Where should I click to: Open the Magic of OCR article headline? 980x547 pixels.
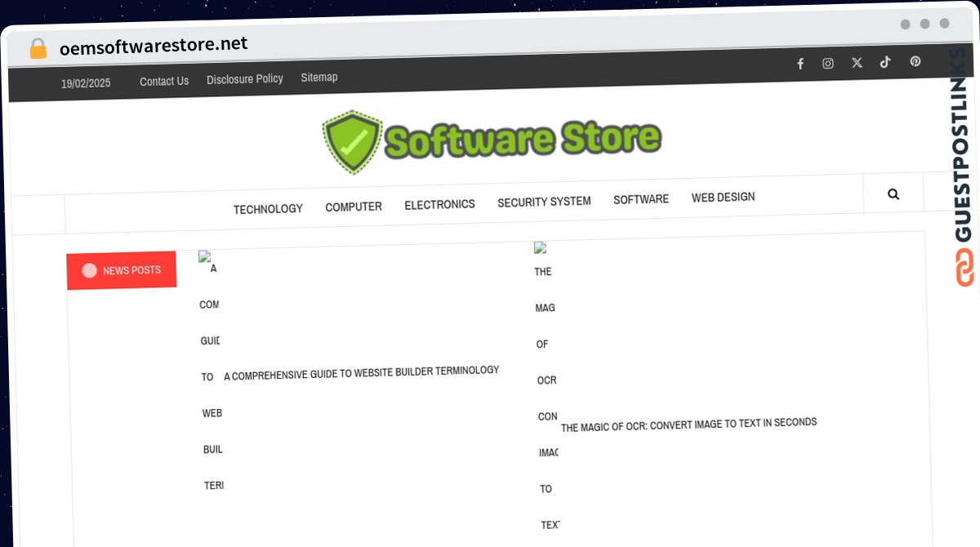click(688, 425)
